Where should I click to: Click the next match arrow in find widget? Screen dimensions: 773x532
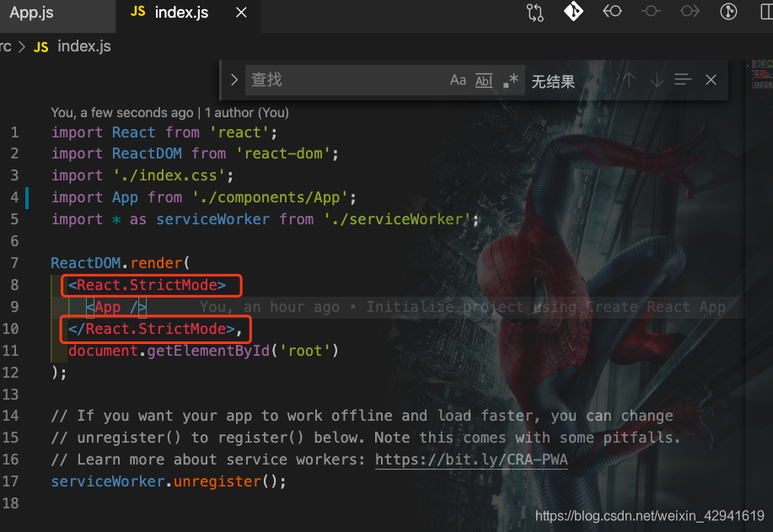coord(656,80)
